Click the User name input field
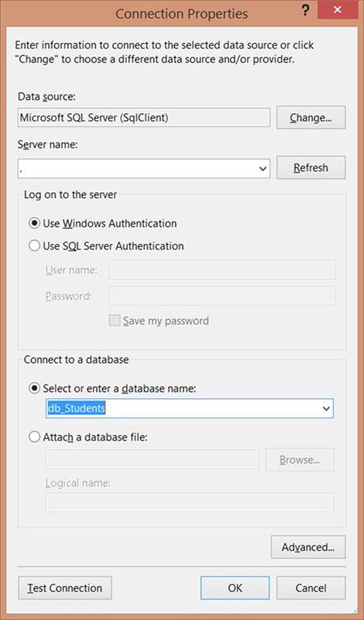Screen dimensions: 364x620 coord(222,270)
